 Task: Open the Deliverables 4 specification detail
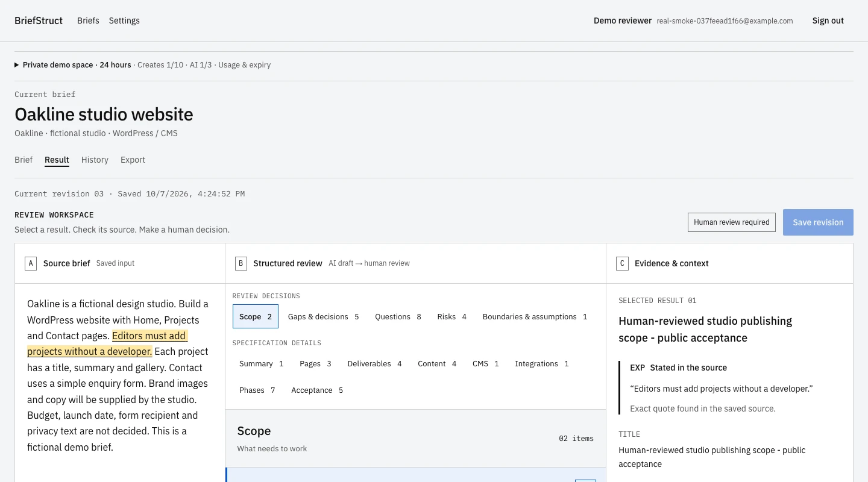tap(374, 363)
